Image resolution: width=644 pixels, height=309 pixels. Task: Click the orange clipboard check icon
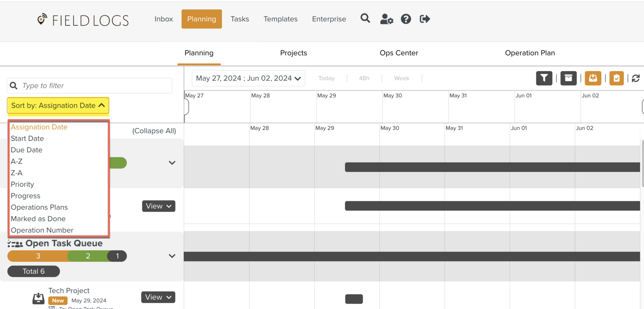pyautogui.click(x=616, y=78)
